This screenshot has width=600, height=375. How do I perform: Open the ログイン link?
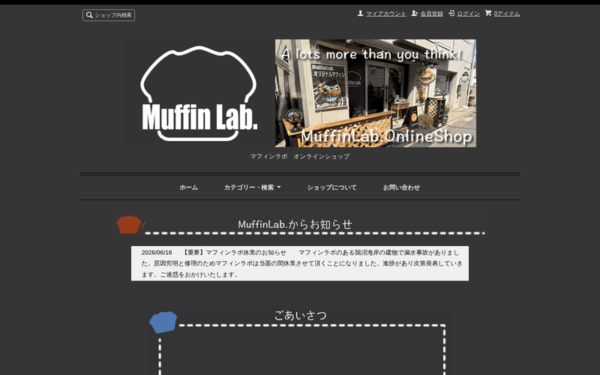468,14
